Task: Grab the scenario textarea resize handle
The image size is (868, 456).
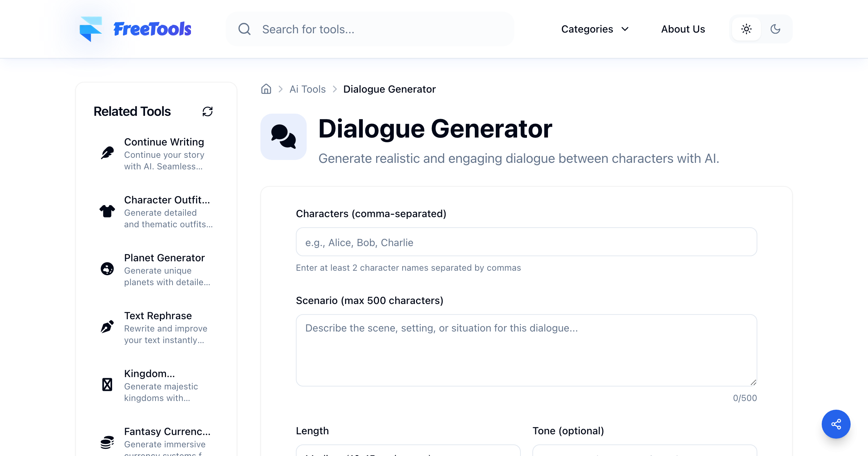Action: [x=753, y=383]
